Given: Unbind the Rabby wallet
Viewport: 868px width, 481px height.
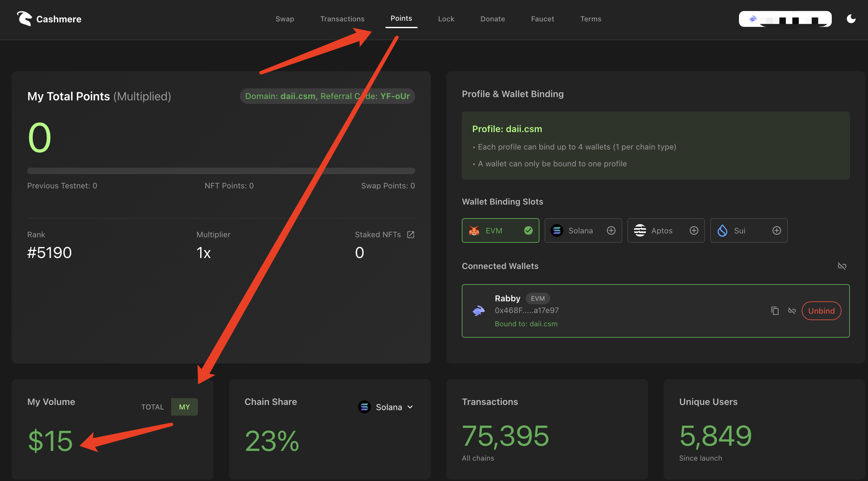Looking at the screenshot, I should tap(821, 311).
